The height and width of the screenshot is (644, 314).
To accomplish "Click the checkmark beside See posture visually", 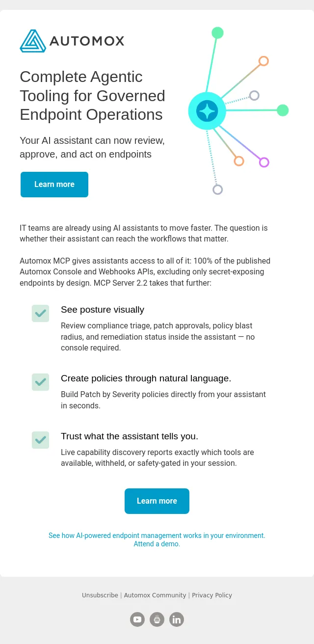I will pyautogui.click(x=41, y=313).
